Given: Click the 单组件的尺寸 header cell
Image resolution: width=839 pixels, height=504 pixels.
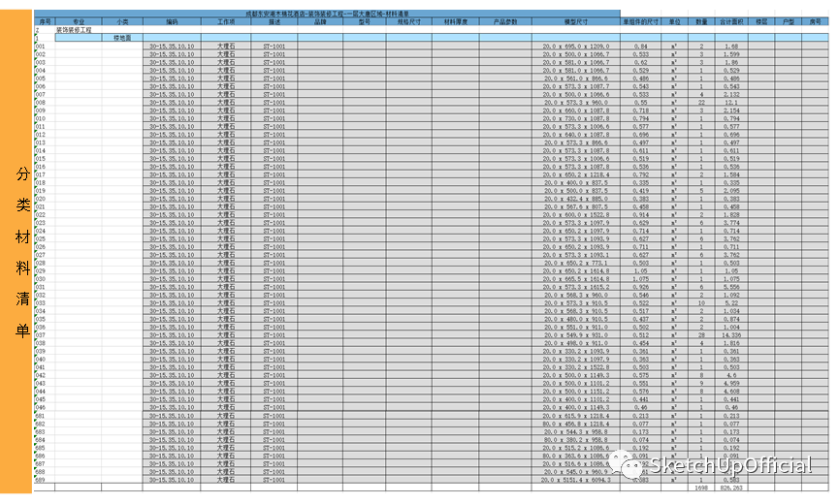Looking at the screenshot, I should [x=641, y=19].
